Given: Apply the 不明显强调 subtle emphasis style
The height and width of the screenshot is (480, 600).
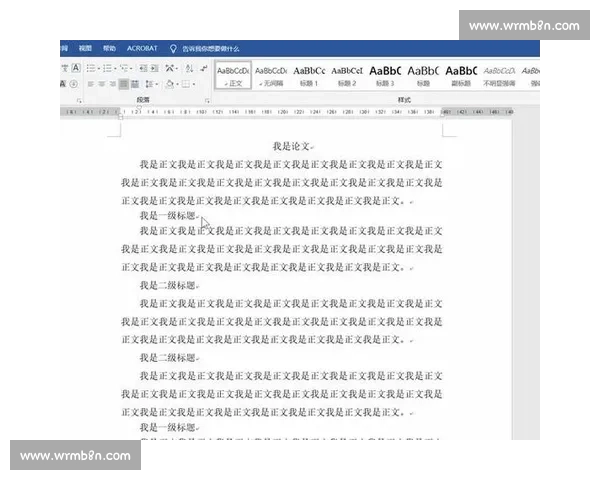Looking at the screenshot, I should [x=499, y=75].
